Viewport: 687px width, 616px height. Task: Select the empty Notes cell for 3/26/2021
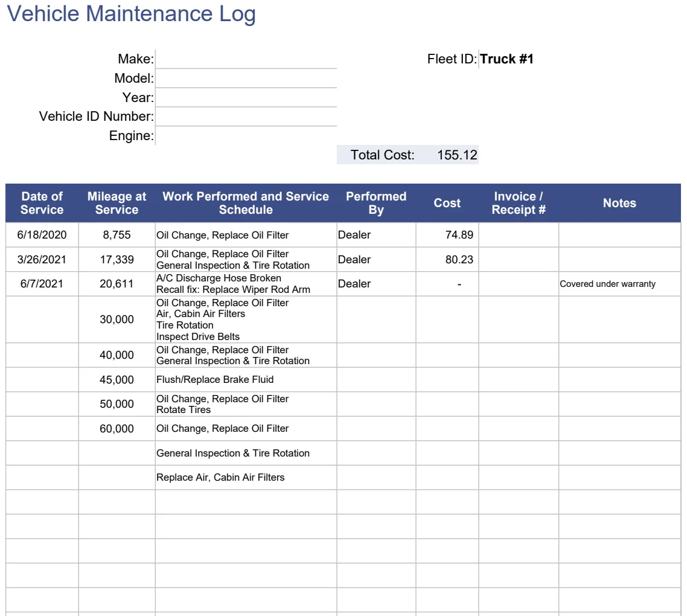coord(619,260)
